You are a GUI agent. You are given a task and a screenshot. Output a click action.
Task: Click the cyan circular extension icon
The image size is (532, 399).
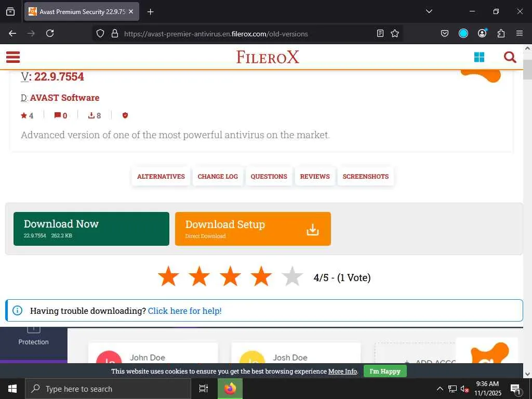[x=463, y=33]
